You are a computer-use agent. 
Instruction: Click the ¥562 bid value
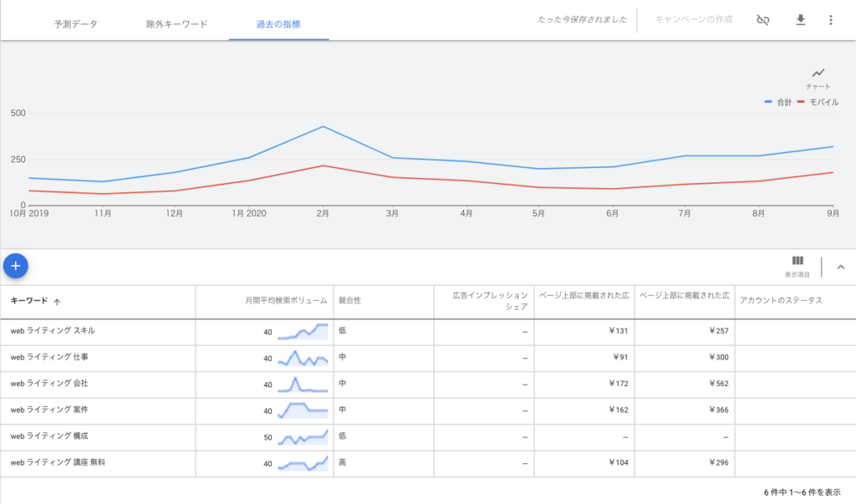[x=719, y=384]
